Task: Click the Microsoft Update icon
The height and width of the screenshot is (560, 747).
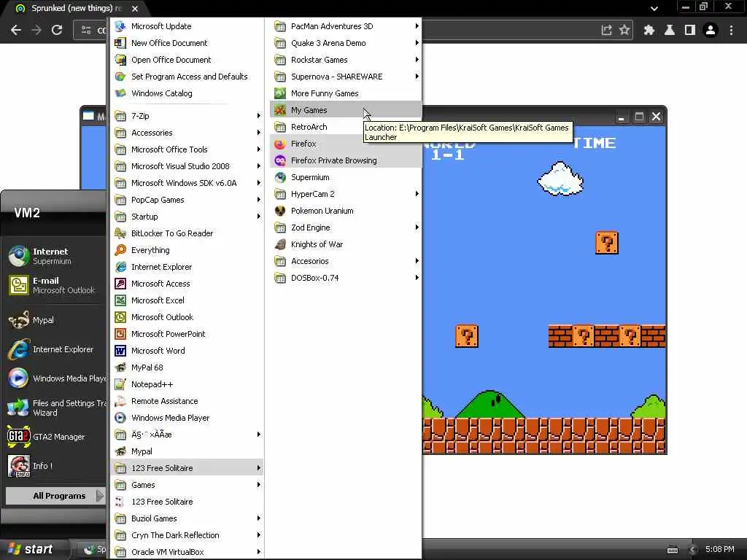Action: pos(120,26)
